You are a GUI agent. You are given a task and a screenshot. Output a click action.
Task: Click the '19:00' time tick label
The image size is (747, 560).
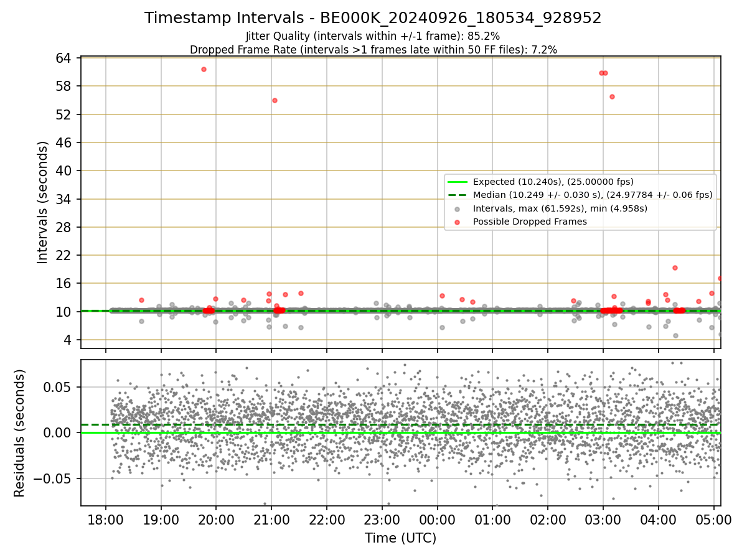tap(161, 519)
